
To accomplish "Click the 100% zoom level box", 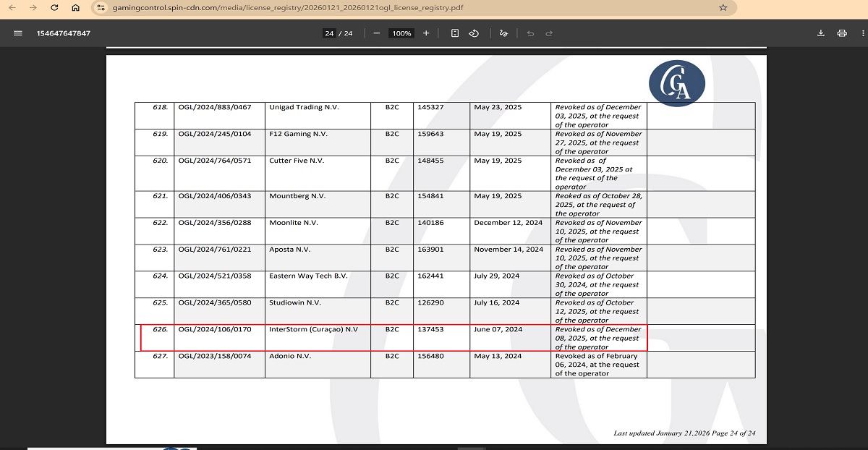I will [x=401, y=33].
